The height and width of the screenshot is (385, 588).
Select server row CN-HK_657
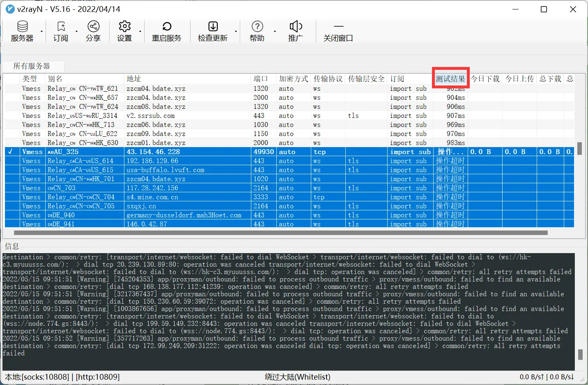point(289,98)
